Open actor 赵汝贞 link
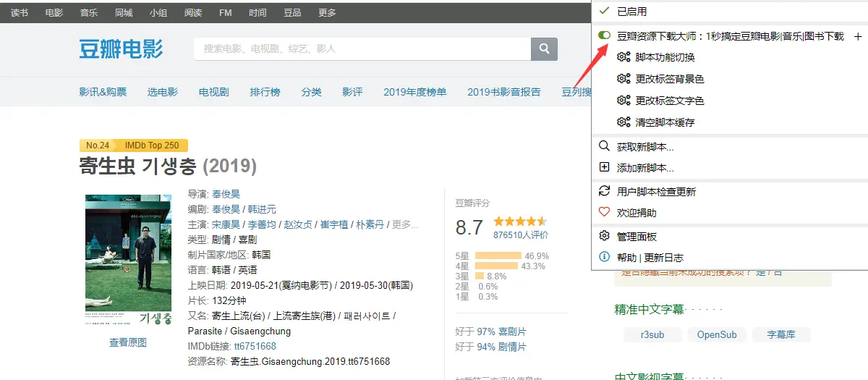Screen dimensions: 868x380 pos(298,224)
